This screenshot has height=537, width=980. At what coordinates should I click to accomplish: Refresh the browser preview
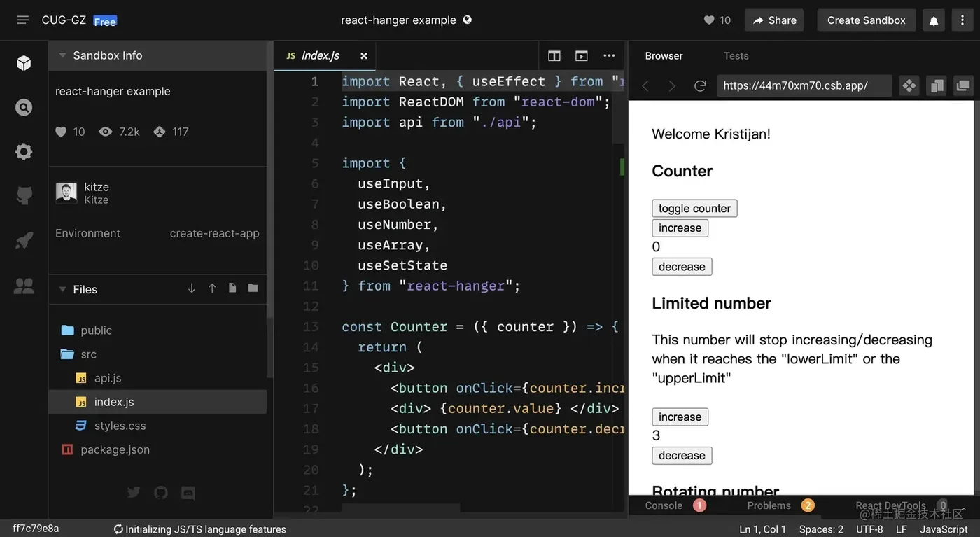[700, 85]
